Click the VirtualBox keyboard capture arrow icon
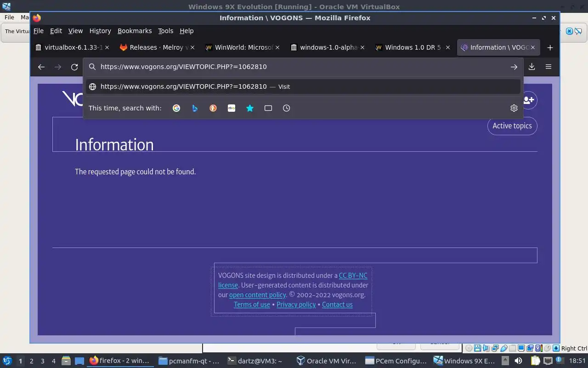The height and width of the screenshot is (368, 588). point(556,348)
